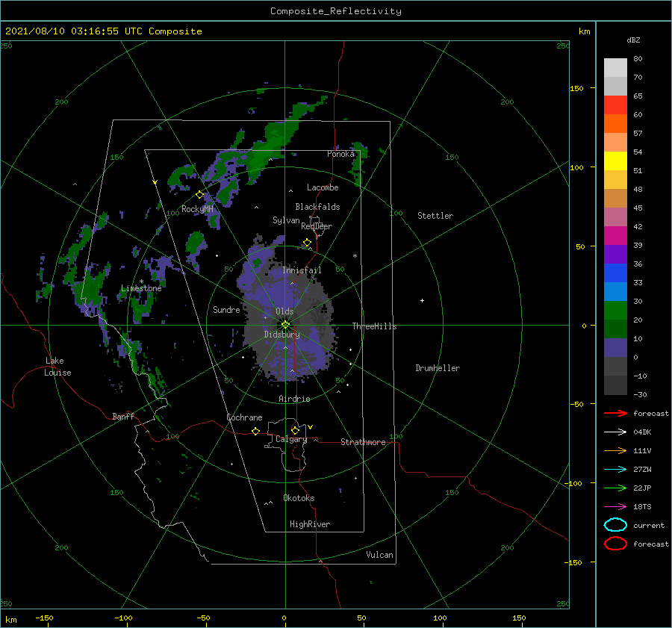
Task: Click the Calgary city label
Action: (291, 439)
